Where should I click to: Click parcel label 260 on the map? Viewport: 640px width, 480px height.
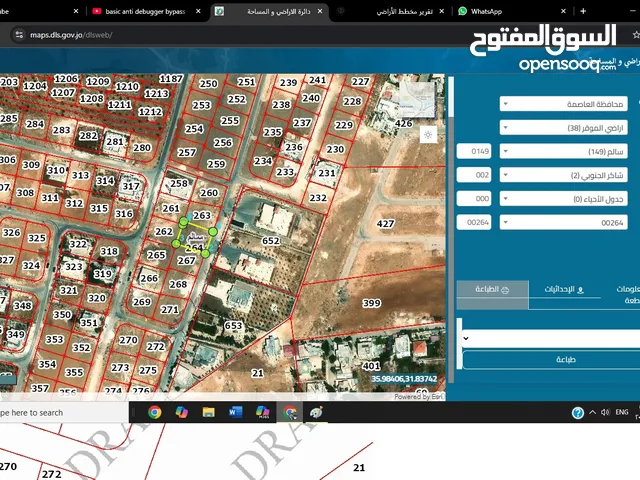coord(209,193)
